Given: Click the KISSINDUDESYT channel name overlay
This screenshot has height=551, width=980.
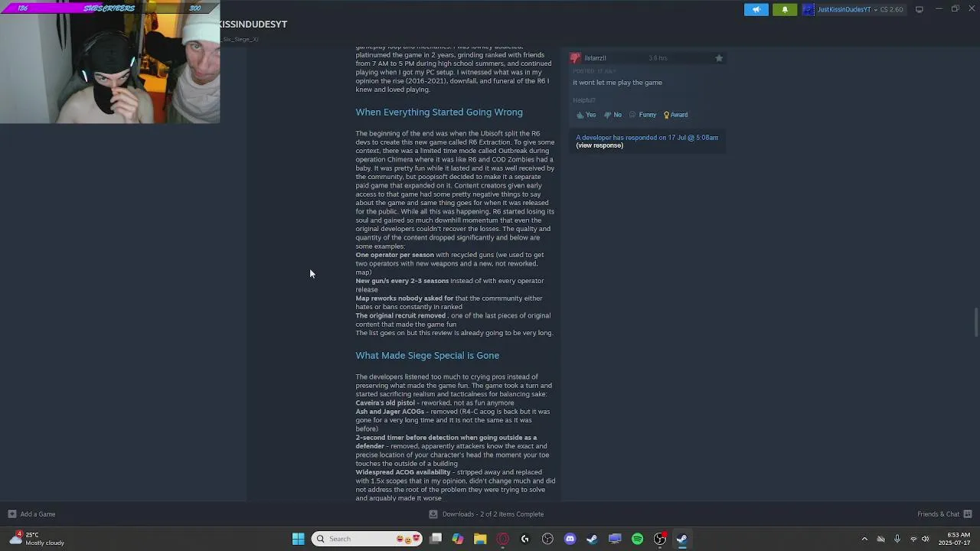Looking at the screenshot, I should [253, 24].
